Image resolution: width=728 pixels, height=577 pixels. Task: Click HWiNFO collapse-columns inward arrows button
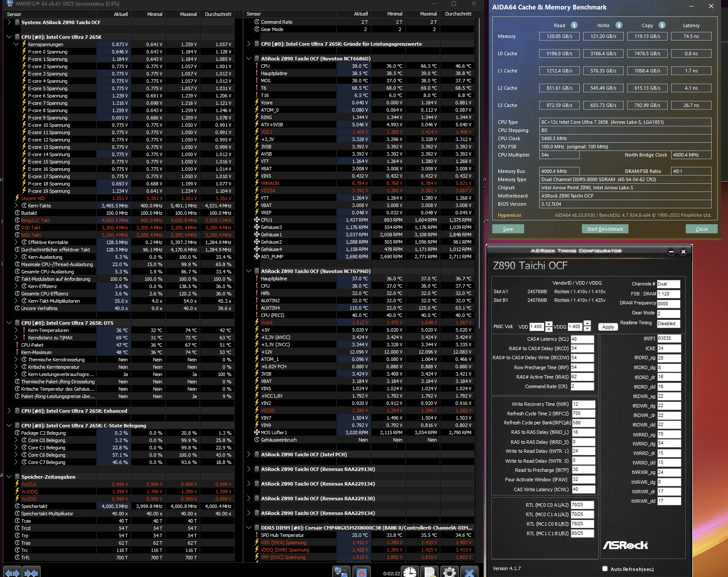tap(31, 573)
